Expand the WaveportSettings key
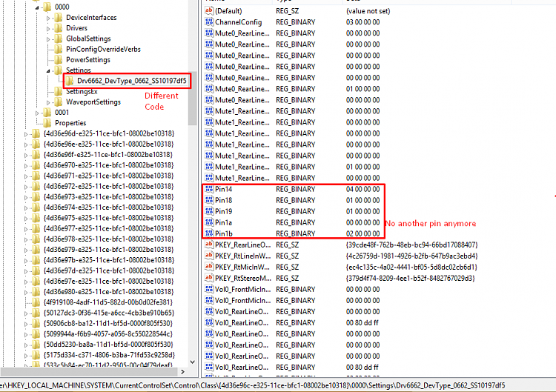Viewport: 556px width, 392px height. pyautogui.click(x=48, y=103)
